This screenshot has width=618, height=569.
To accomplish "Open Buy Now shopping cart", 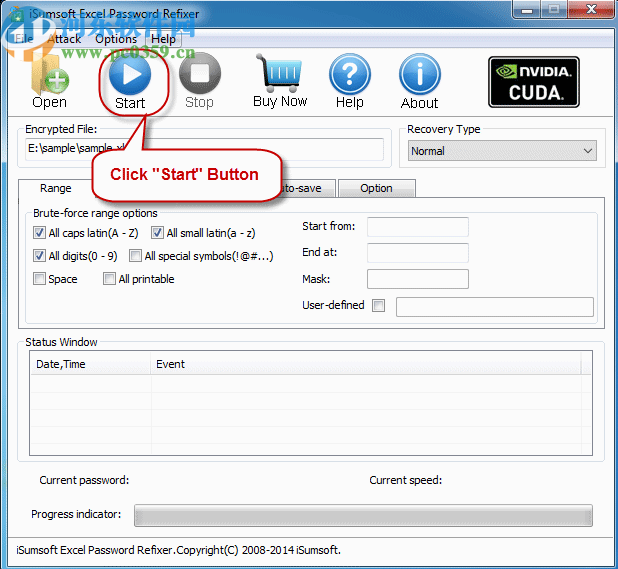I will tap(280, 82).
